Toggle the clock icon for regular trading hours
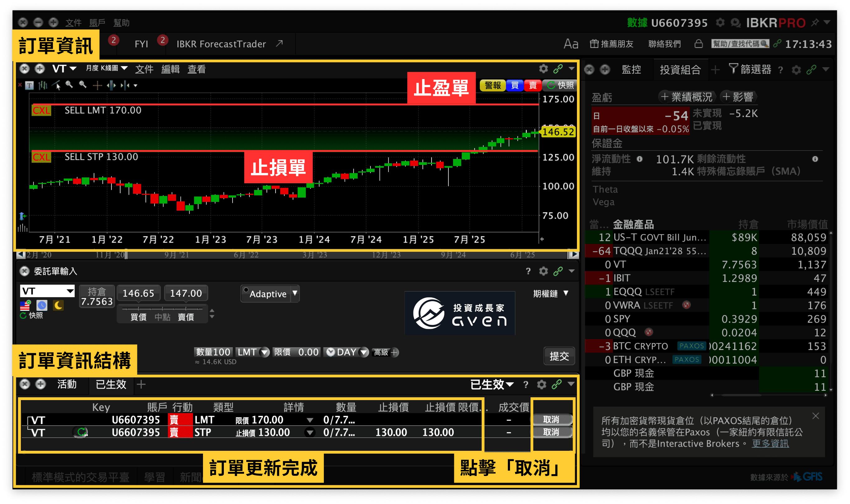Image resolution: width=850 pixels, height=504 pixels. tap(41, 306)
